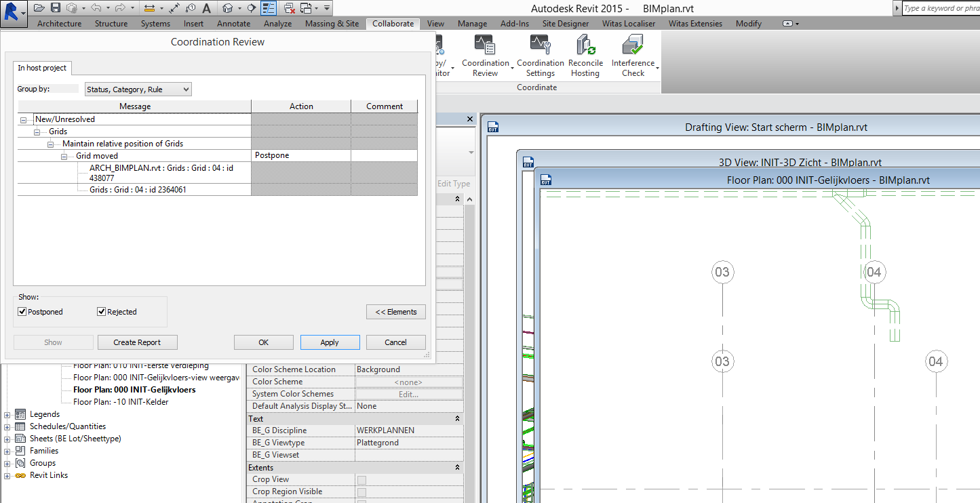
Task: Click the Create Report button
Action: [x=138, y=342]
